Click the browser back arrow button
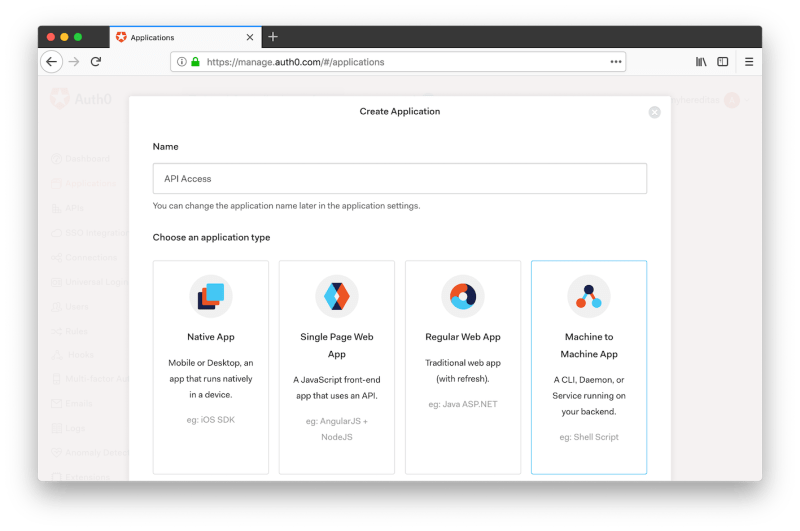 [52, 62]
